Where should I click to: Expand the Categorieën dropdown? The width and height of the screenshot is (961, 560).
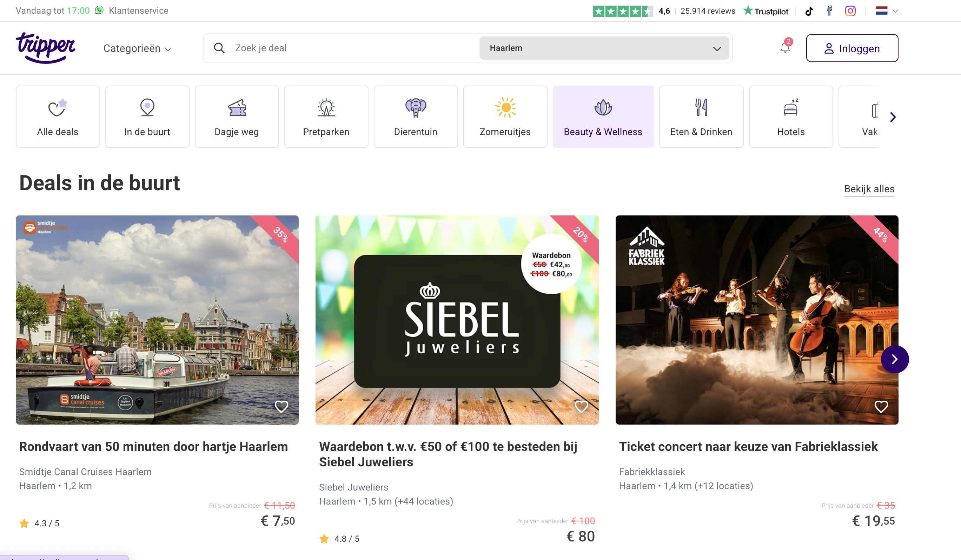137,48
